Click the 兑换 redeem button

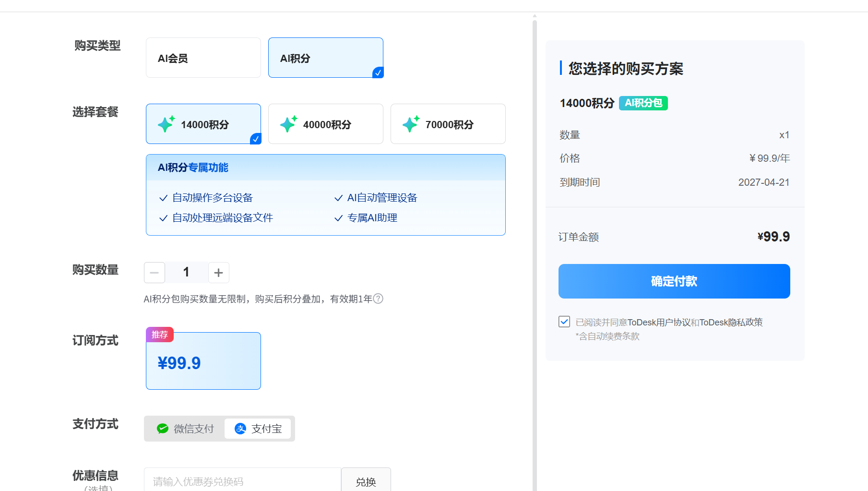click(366, 481)
